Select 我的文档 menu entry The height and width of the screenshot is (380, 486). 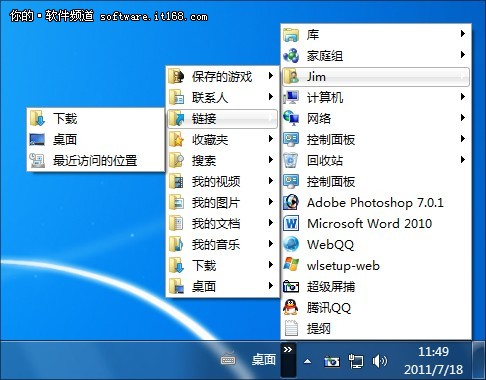[x=222, y=224]
